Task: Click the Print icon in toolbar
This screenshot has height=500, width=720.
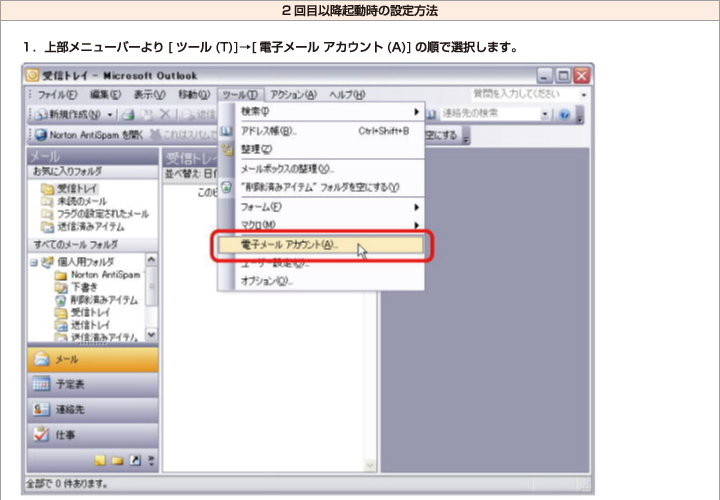Action: (x=129, y=114)
